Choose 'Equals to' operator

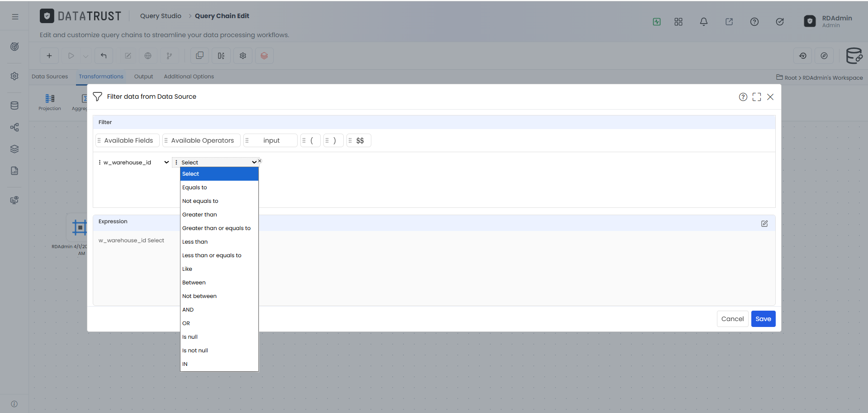pyautogui.click(x=219, y=187)
